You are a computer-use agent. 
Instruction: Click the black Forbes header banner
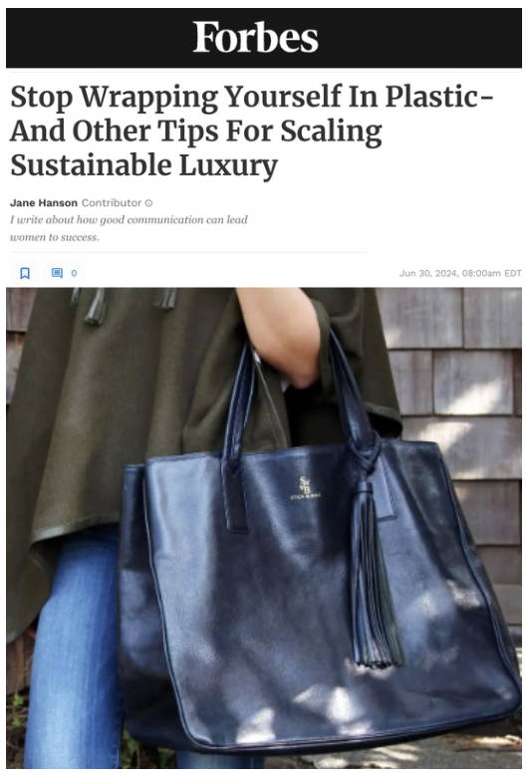click(x=264, y=38)
